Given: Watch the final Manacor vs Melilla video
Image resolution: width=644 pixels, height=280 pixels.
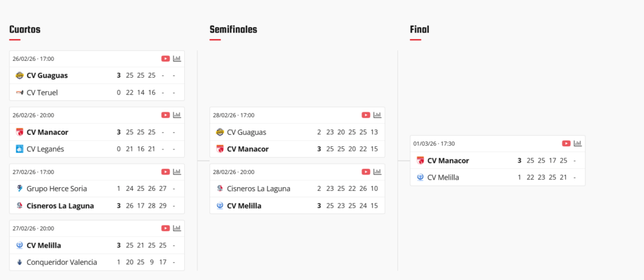Looking at the screenshot, I should point(566,143).
